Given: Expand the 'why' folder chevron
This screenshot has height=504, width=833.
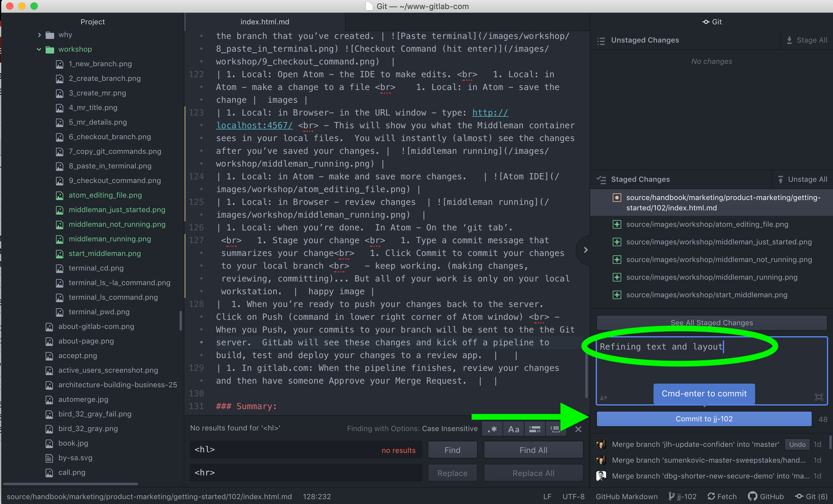Looking at the screenshot, I should pos(39,35).
